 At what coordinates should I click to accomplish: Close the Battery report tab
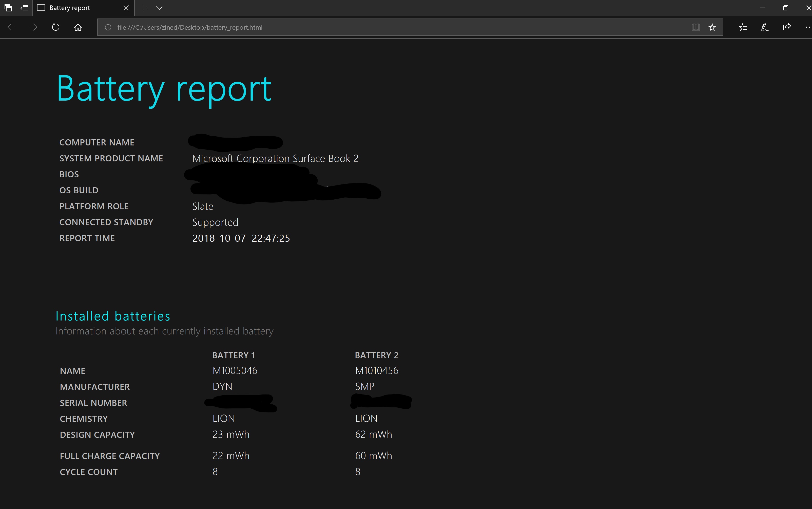(126, 8)
